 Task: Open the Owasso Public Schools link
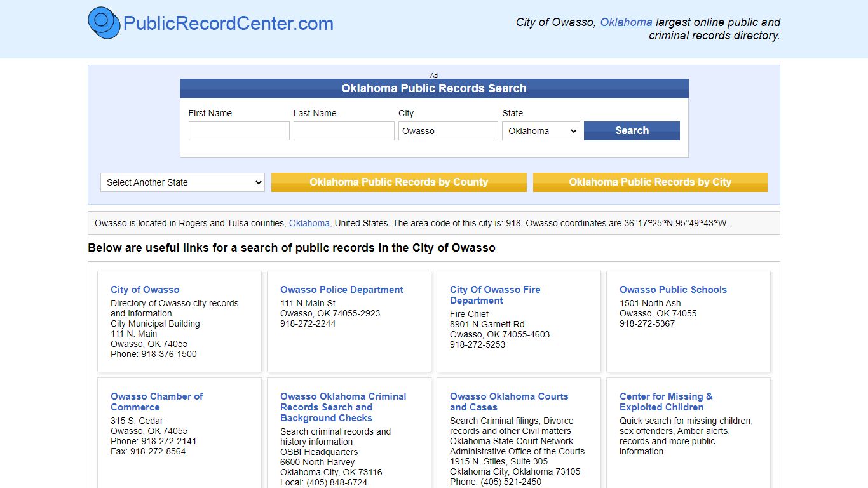point(673,290)
